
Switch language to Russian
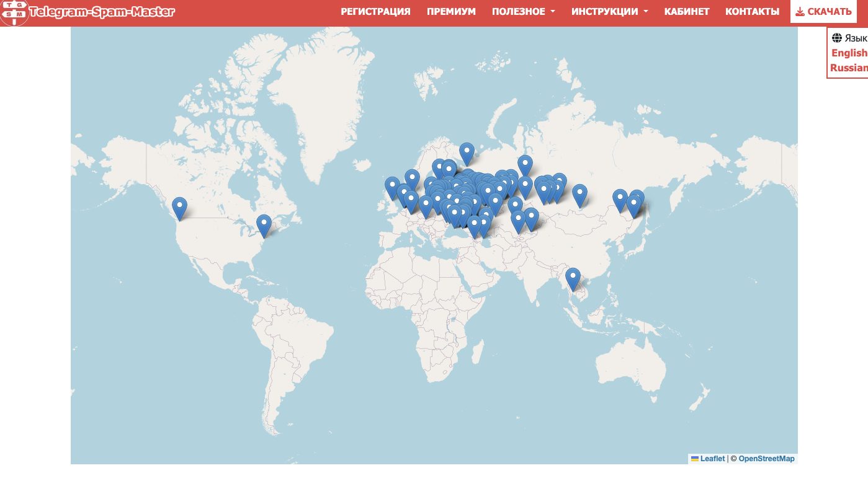[848, 68]
